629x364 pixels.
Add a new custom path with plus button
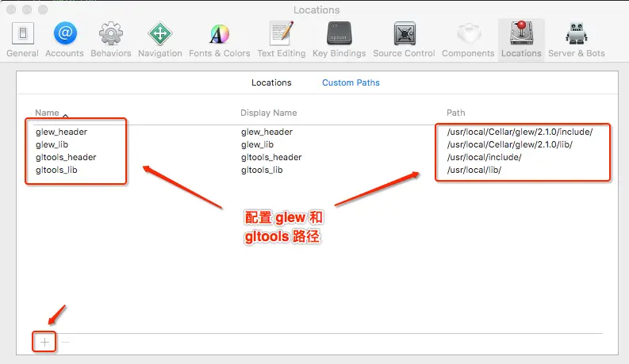[44, 342]
